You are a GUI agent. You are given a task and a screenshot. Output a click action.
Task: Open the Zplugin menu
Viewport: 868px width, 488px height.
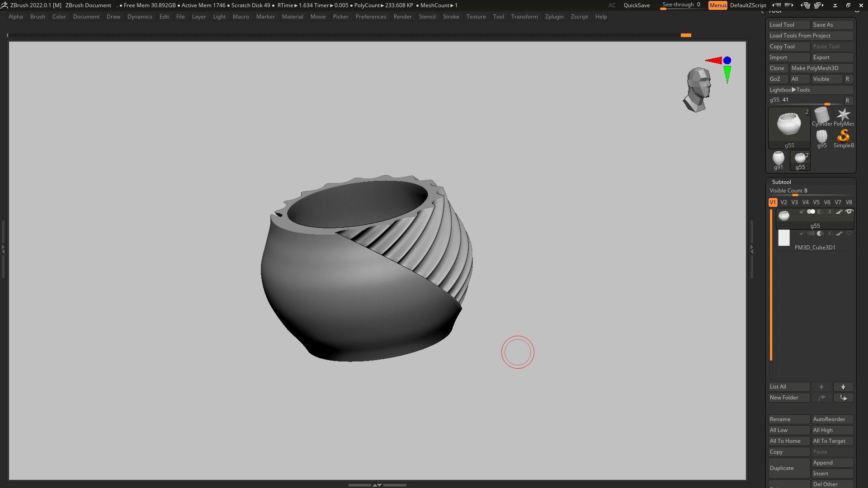click(554, 17)
